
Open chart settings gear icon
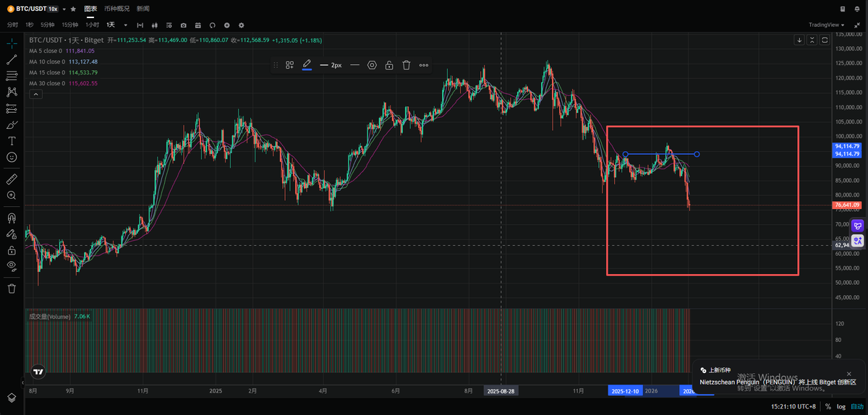[x=242, y=25]
